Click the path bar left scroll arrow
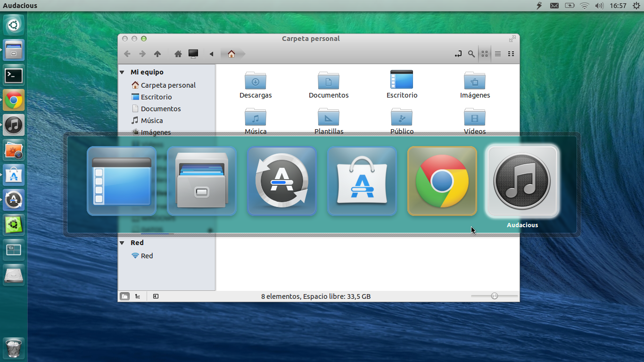Viewport: 644px width, 362px height. click(x=211, y=54)
